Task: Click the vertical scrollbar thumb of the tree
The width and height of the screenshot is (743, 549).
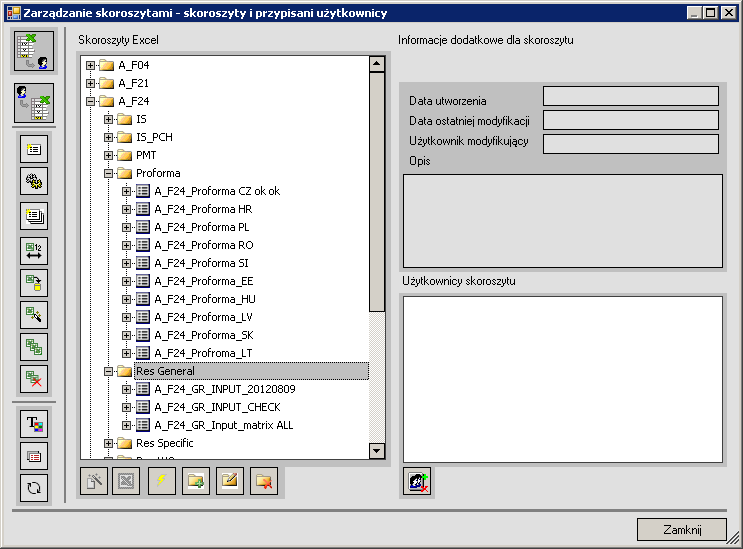Action: pos(377,192)
